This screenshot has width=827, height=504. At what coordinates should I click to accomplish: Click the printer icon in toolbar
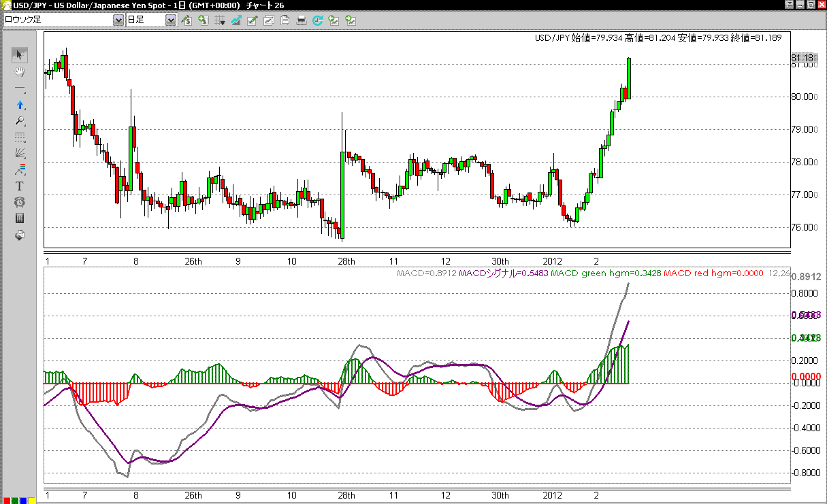click(302, 20)
